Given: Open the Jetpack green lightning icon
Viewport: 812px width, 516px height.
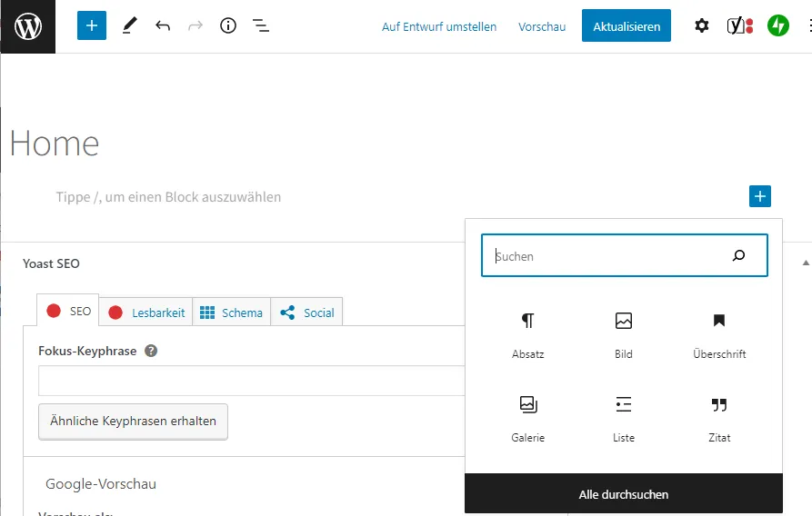Looking at the screenshot, I should 777,25.
